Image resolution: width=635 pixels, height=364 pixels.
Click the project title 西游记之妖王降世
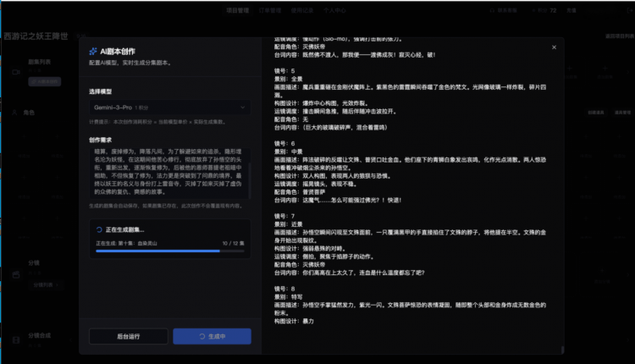pos(36,36)
